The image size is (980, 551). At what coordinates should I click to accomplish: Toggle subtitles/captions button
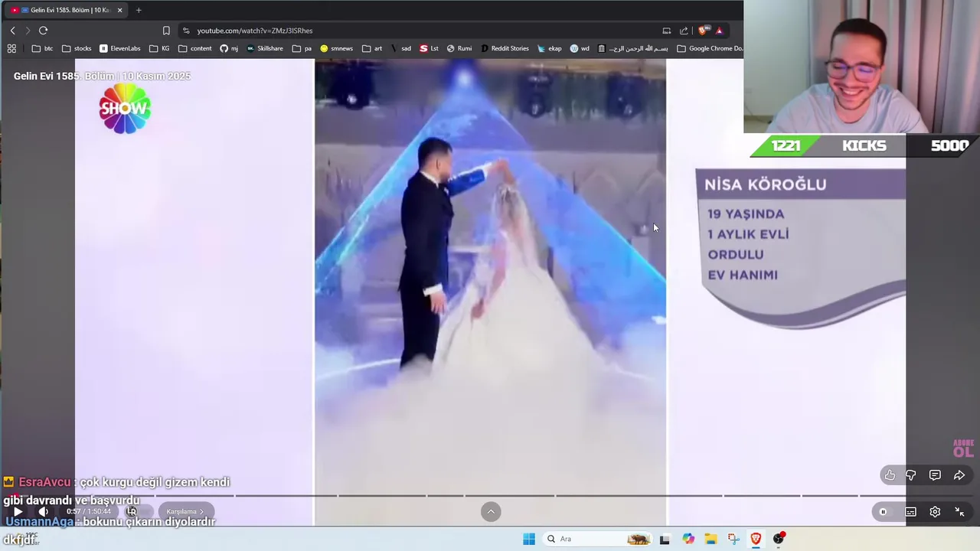(x=910, y=512)
